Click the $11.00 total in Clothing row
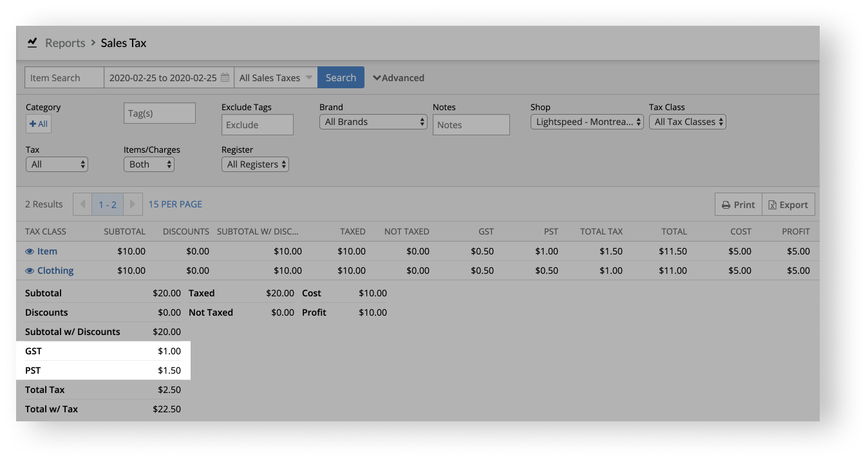Viewport: 868px width, 460px height. (673, 271)
